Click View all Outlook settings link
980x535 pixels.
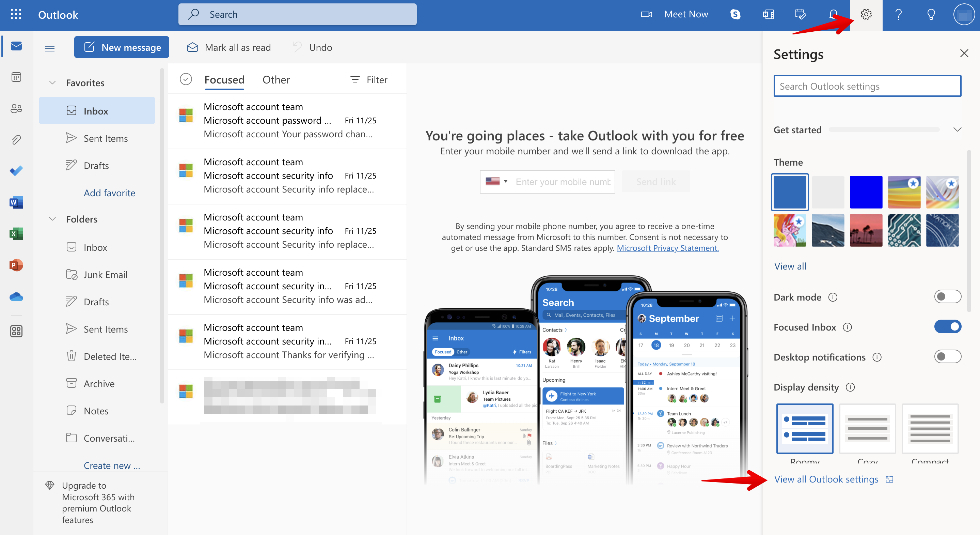point(826,479)
